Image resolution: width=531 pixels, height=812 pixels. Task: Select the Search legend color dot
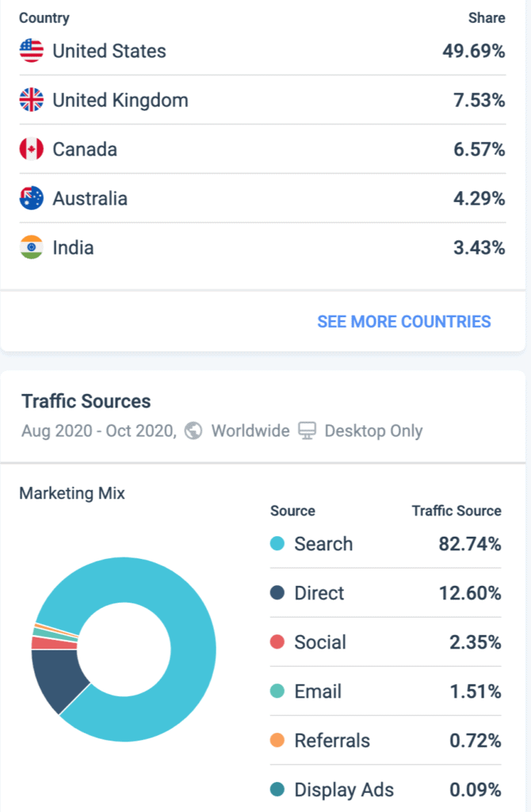[277, 544]
